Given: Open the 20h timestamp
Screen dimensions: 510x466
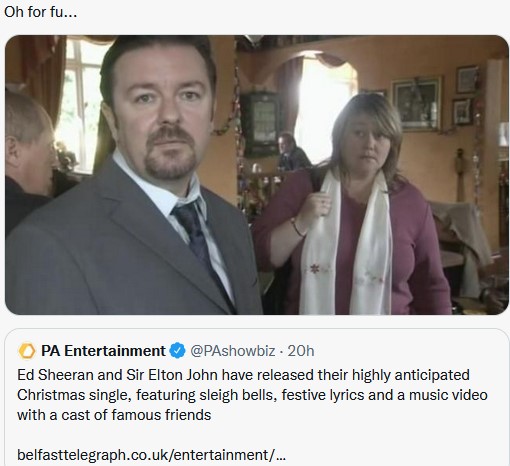Looking at the screenshot, I should (x=301, y=351).
